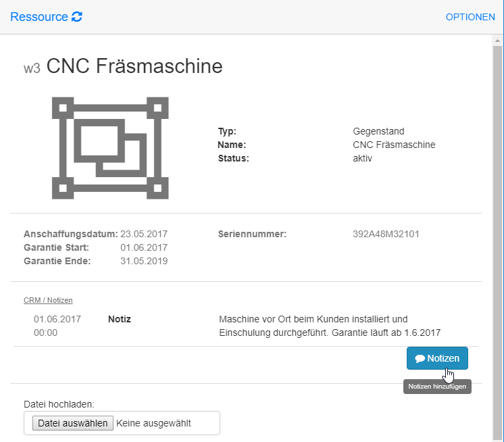Open the OPTIONEN menu
This screenshot has height=442, width=504.
click(470, 17)
